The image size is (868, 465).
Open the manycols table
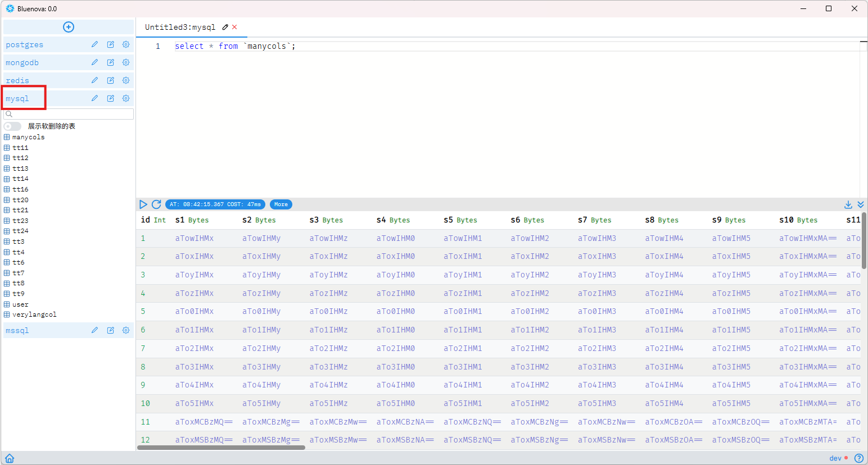(x=24, y=137)
